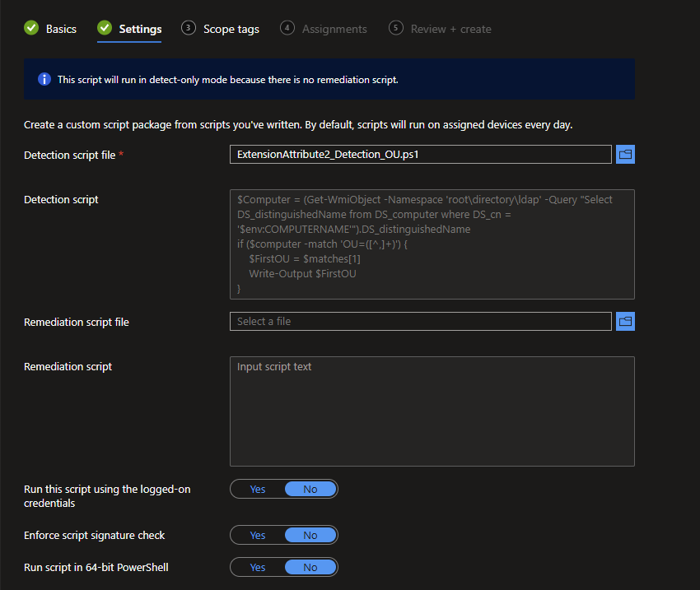Click inside the Detection script code box
Image resolution: width=700 pixels, height=590 pixels.
432,244
